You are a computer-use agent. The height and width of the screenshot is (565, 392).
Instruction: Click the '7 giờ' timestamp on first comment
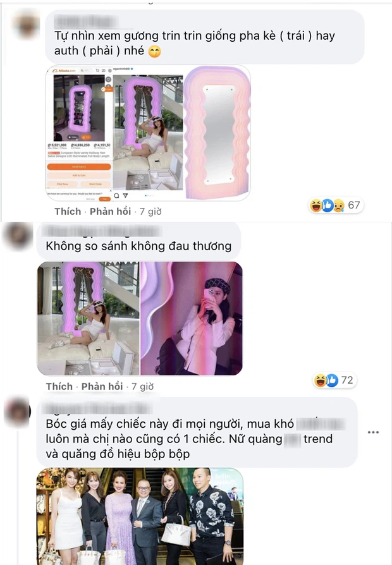150,212
